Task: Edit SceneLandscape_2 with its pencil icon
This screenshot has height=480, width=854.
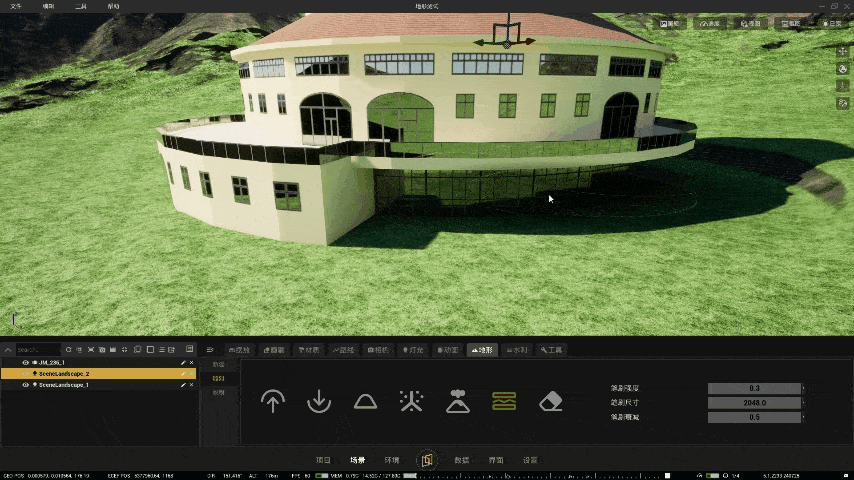Action: (183, 374)
